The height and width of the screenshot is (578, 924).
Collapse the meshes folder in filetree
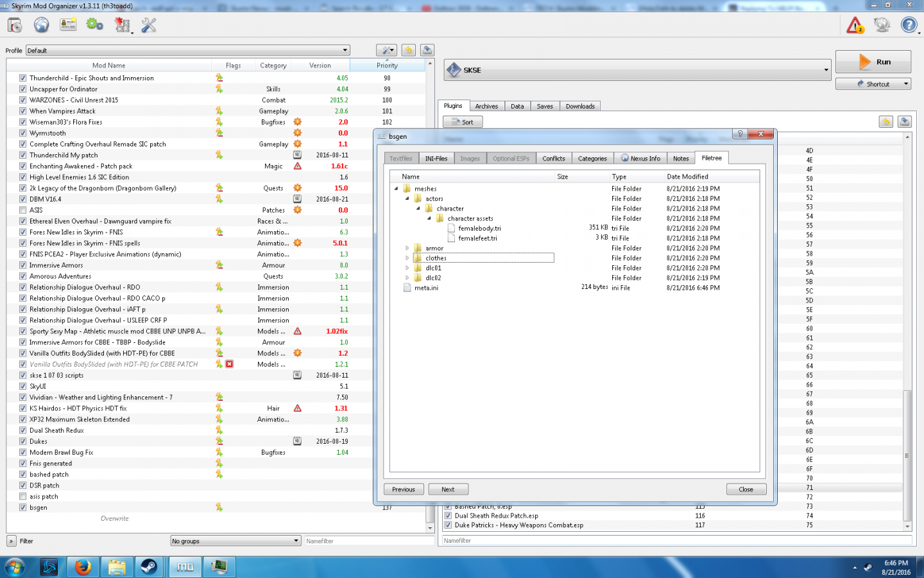pyautogui.click(x=397, y=189)
